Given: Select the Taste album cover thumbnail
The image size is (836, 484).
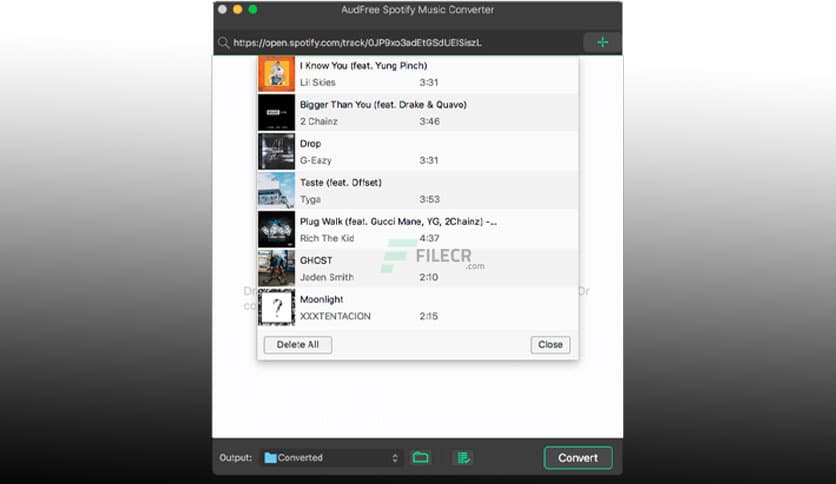Looking at the screenshot, I should 276,190.
